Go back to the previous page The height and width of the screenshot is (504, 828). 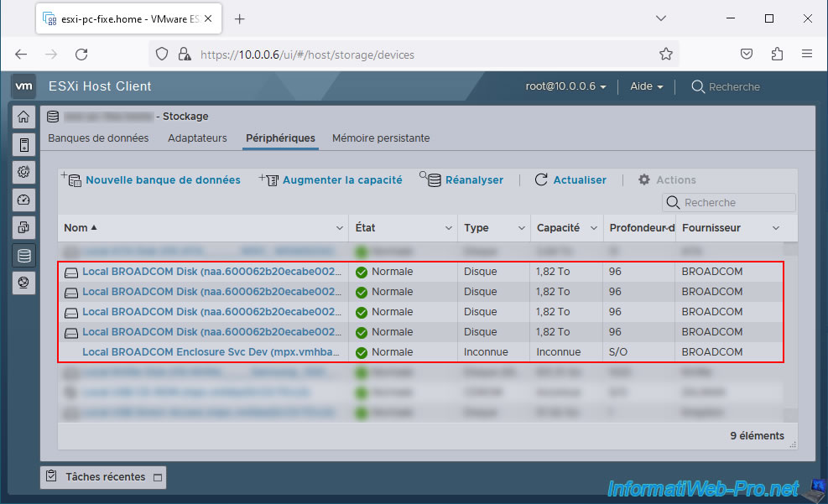coord(21,54)
